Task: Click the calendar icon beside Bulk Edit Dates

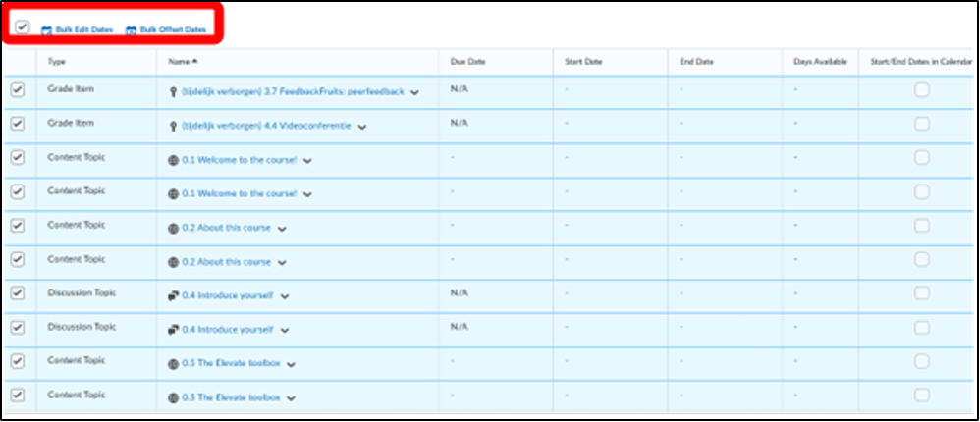Action: (46, 30)
